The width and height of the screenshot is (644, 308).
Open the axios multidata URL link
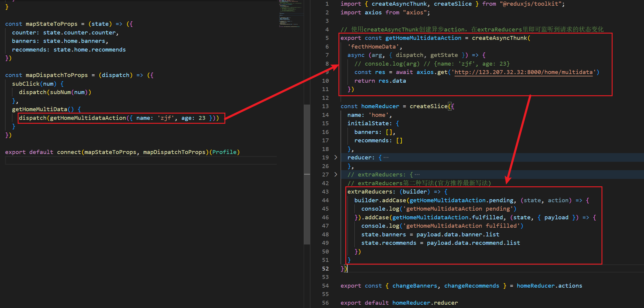[x=523, y=72]
